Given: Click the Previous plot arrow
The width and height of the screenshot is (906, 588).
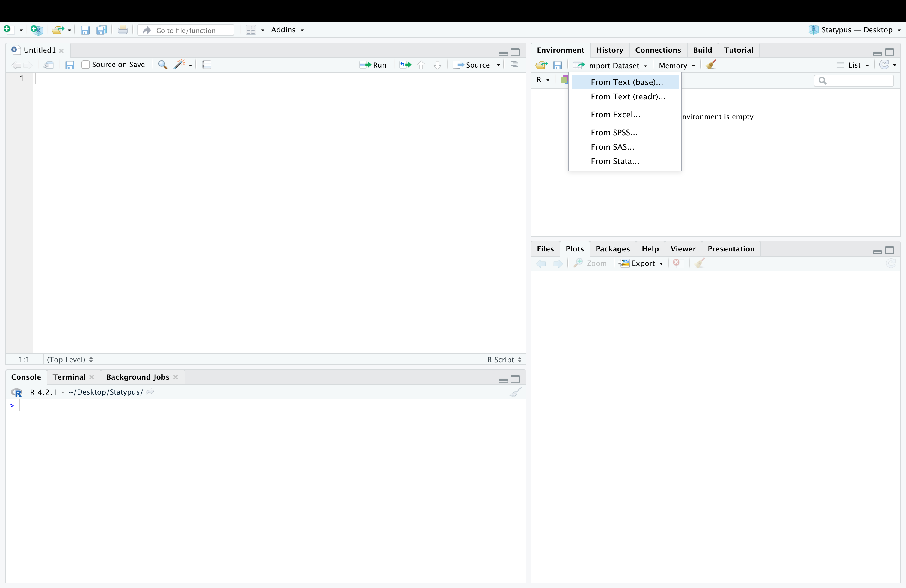Looking at the screenshot, I should point(541,263).
